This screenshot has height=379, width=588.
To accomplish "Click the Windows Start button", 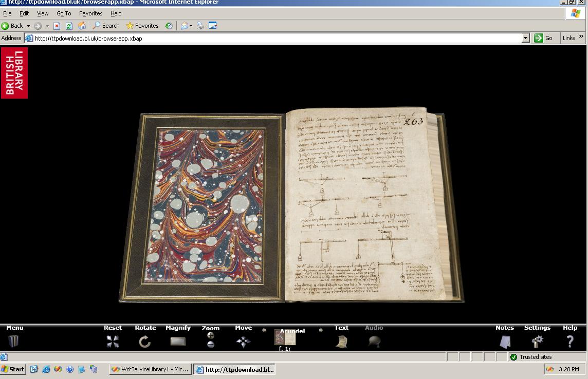I will click(13, 369).
